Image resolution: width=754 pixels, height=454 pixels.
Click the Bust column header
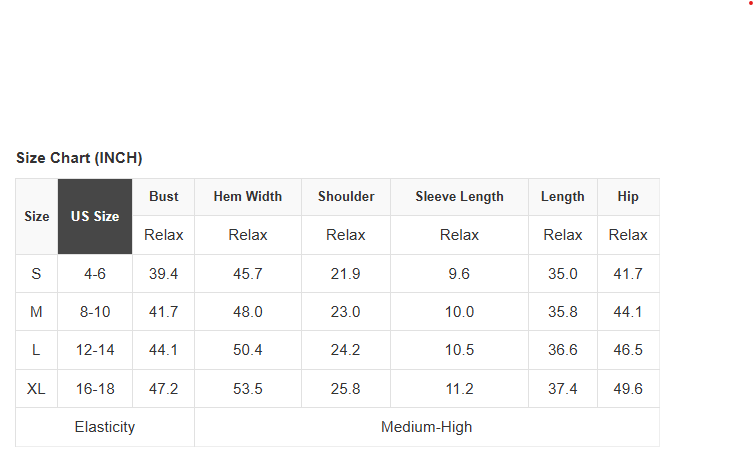(x=164, y=197)
